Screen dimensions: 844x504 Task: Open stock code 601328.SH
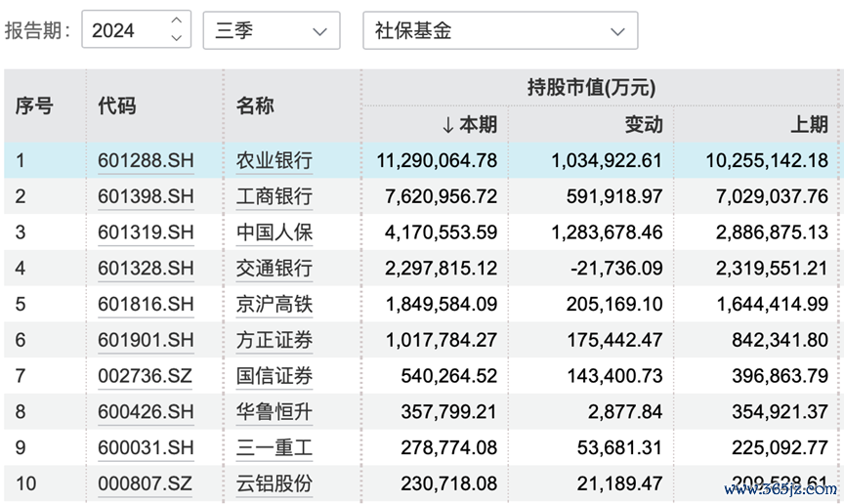click(x=146, y=269)
